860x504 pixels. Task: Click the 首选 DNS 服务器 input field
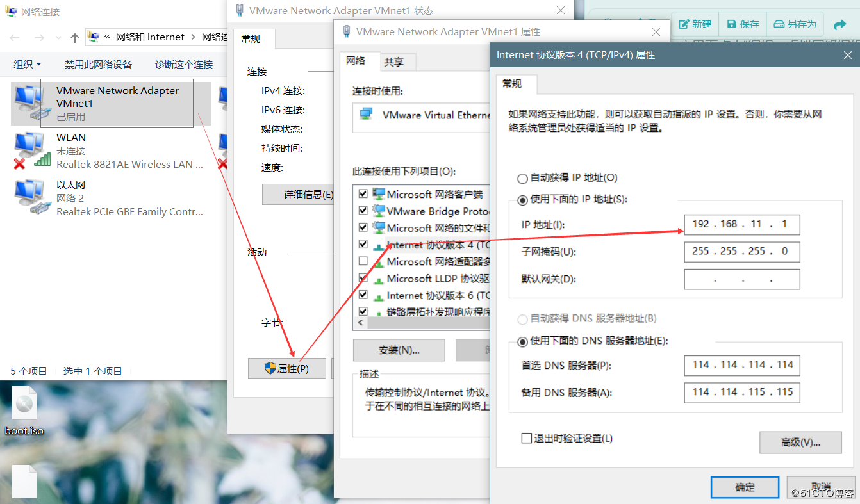click(x=742, y=365)
